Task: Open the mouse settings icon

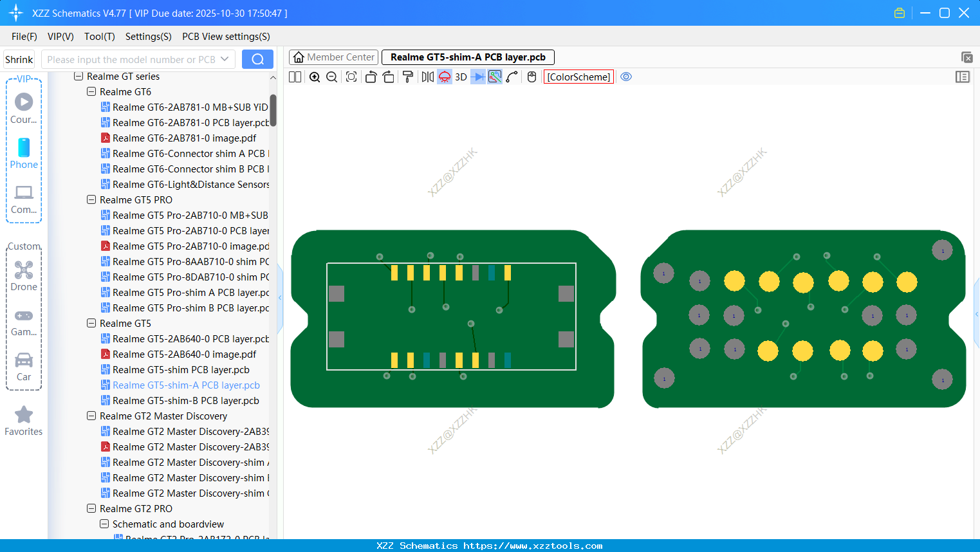Action: click(531, 77)
